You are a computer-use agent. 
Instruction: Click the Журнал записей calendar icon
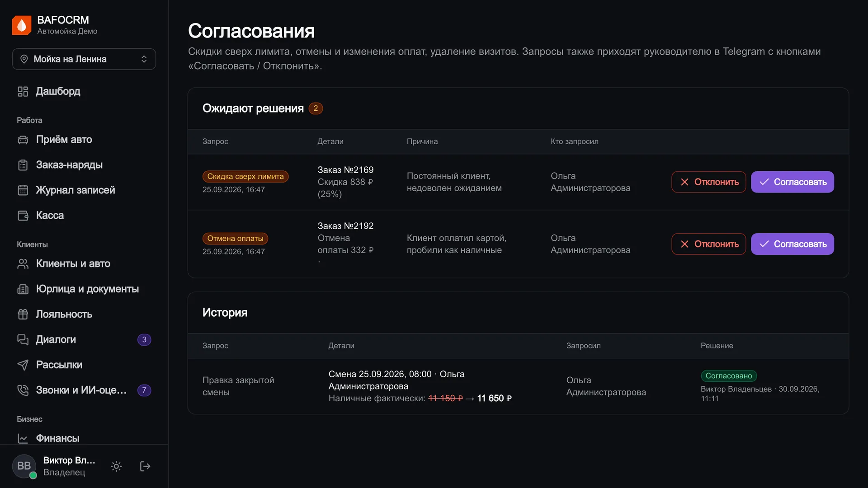pos(23,190)
